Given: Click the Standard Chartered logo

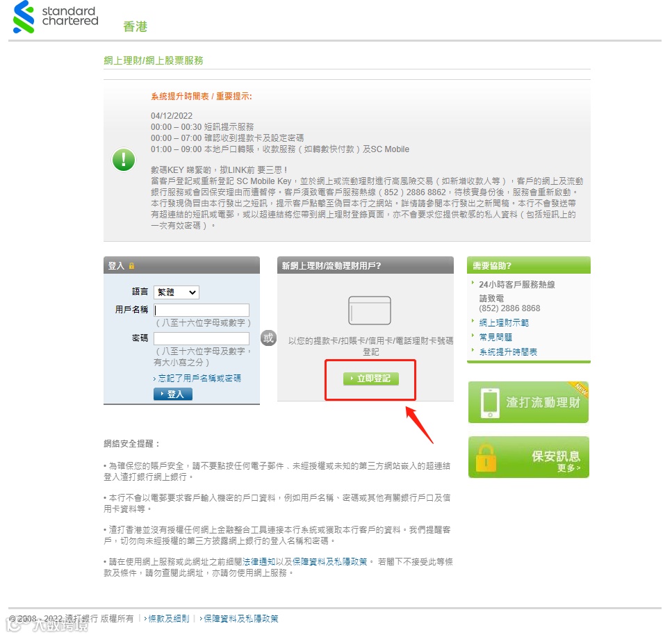Looking at the screenshot, I should (56, 17).
